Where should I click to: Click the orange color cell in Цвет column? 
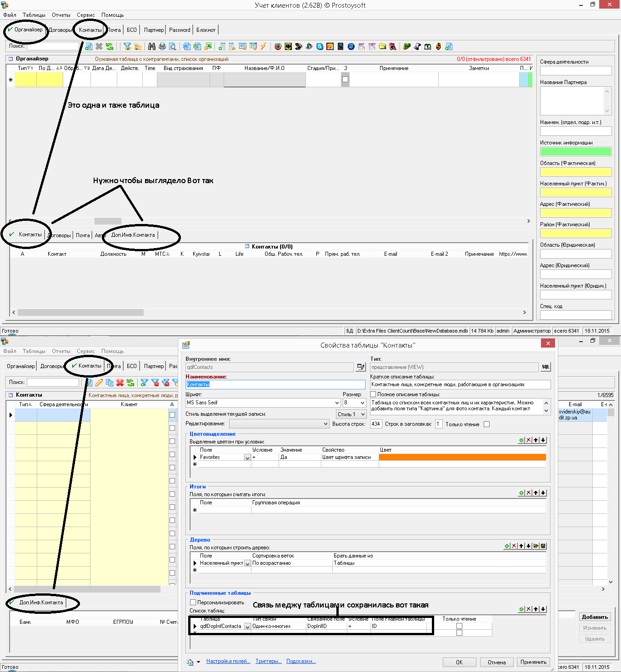pos(462,457)
